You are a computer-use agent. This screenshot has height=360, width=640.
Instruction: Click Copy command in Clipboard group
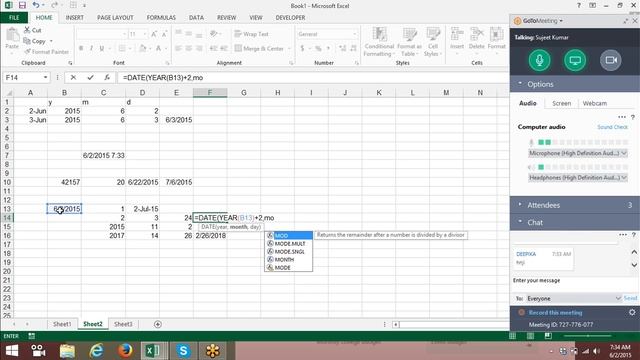(38, 41)
